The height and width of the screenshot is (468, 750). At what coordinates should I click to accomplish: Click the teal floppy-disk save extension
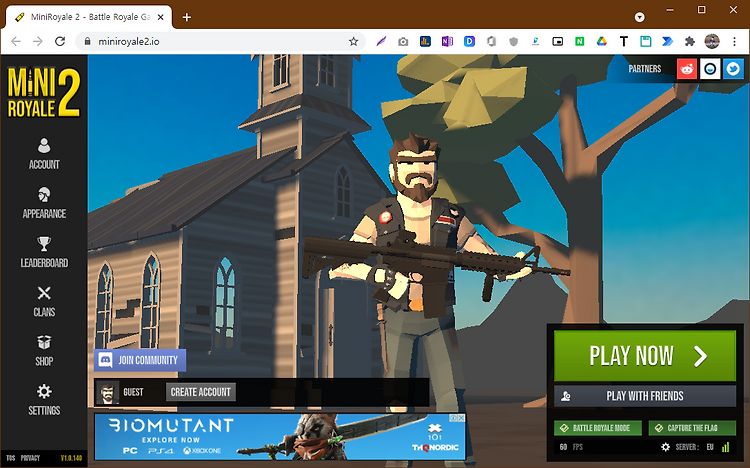tap(646, 42)
